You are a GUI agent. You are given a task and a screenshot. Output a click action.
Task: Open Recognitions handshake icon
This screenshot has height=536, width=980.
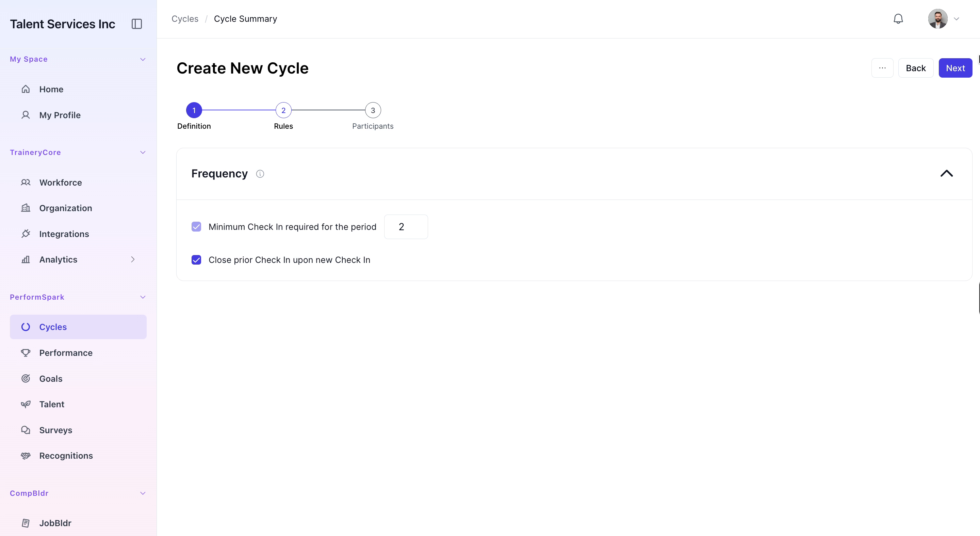click(x=26, y=456)
